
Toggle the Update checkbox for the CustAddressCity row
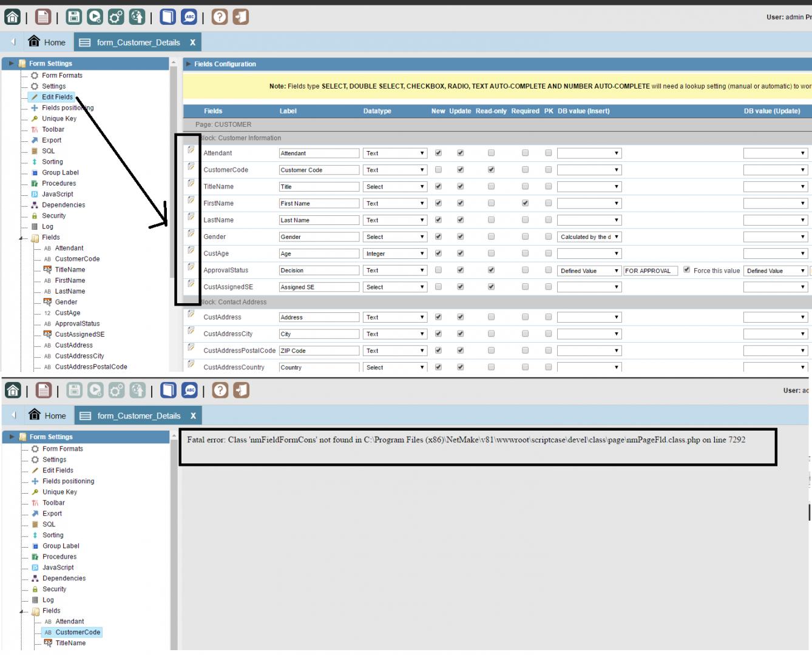click(x=461, y=334)
